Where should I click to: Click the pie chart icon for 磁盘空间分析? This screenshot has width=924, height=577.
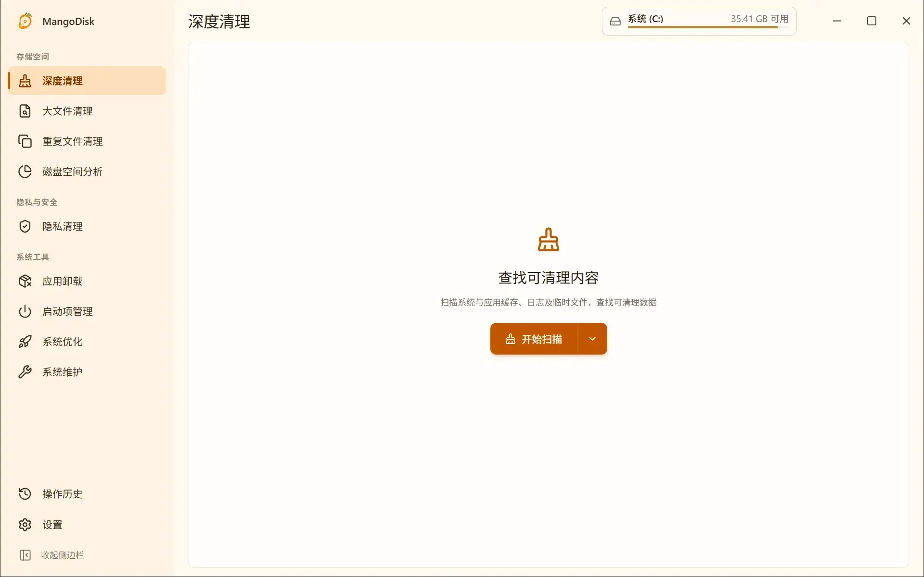25,172
